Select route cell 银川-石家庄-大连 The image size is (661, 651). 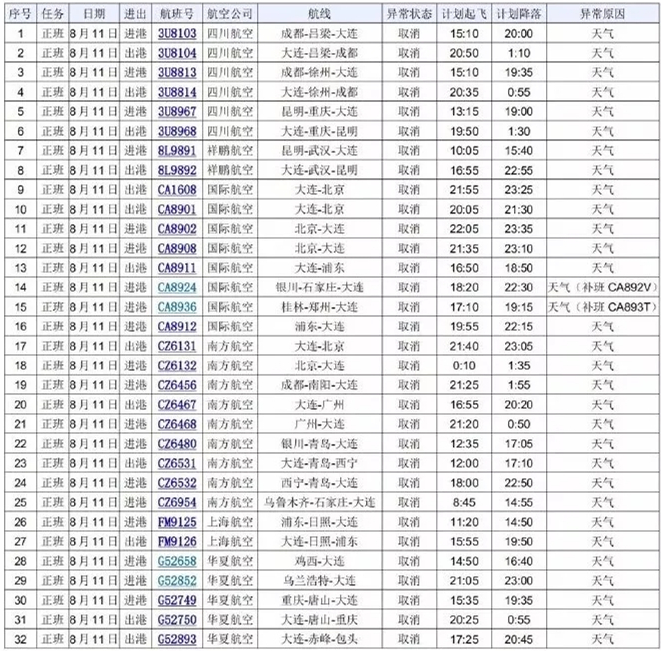click(320, 288)
